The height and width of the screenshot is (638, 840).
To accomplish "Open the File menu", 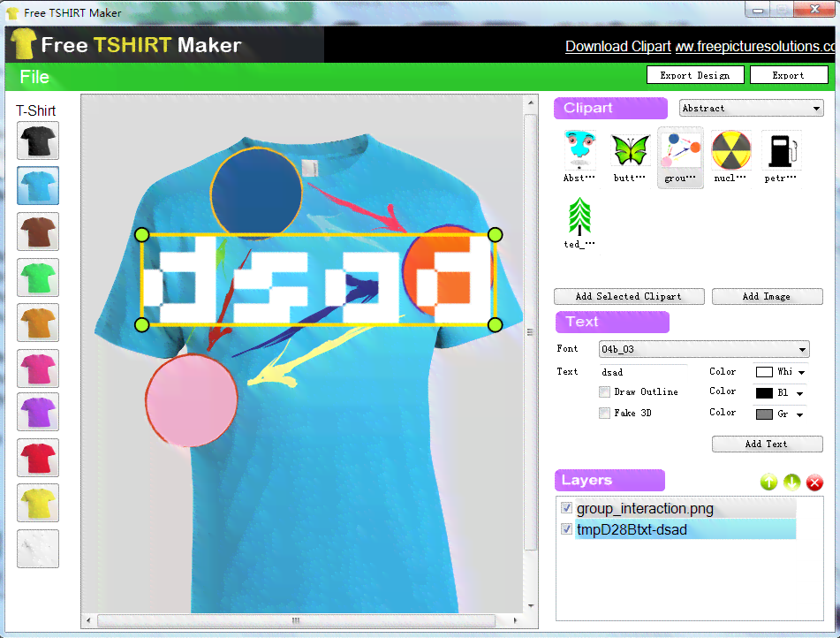I will (x=34, y=77).
